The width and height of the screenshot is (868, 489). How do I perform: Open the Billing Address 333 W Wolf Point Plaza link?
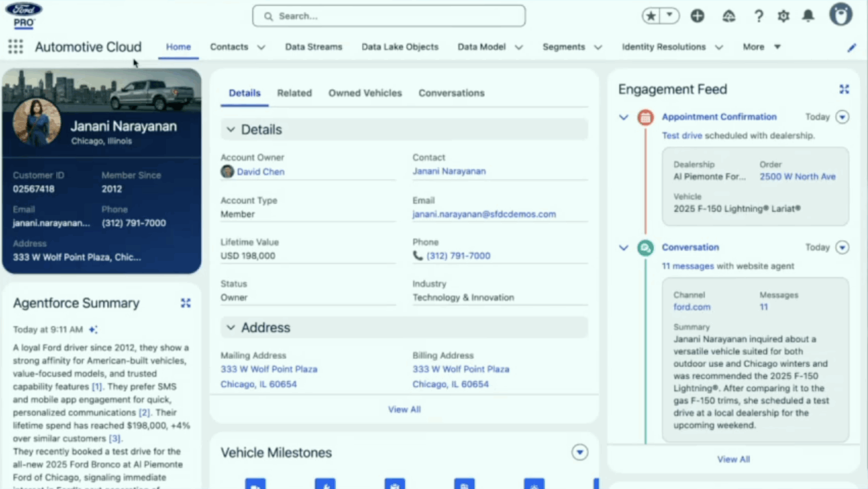coord(461,369)
